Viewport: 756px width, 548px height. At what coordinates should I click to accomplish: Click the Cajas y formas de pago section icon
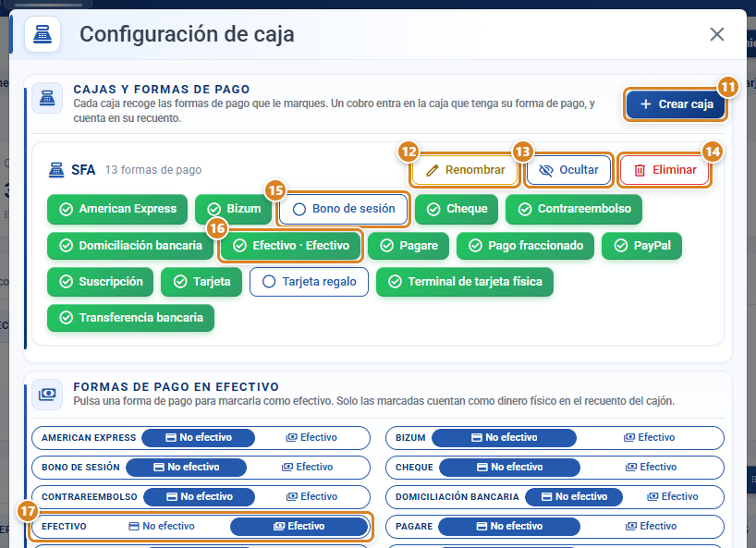click(47, 98)
